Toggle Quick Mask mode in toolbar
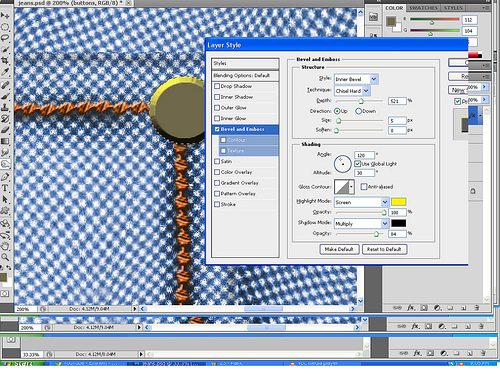Screen dimensions: 500x375 click(x=5, y=294)
